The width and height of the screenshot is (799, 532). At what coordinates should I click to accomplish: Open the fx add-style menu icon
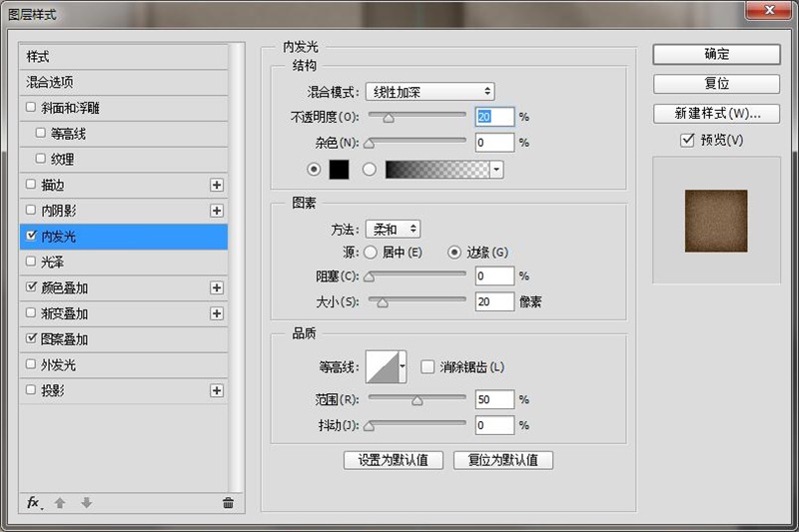click(34, 503)
